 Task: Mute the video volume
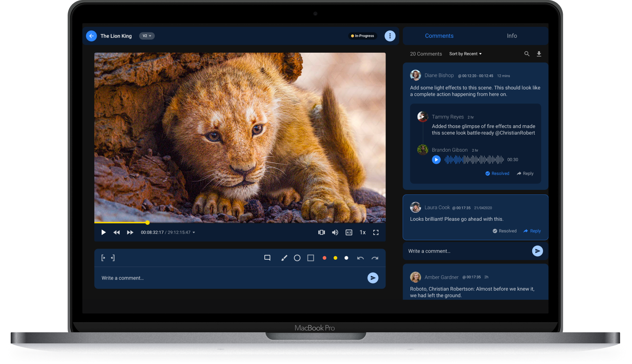coord(335,232)
